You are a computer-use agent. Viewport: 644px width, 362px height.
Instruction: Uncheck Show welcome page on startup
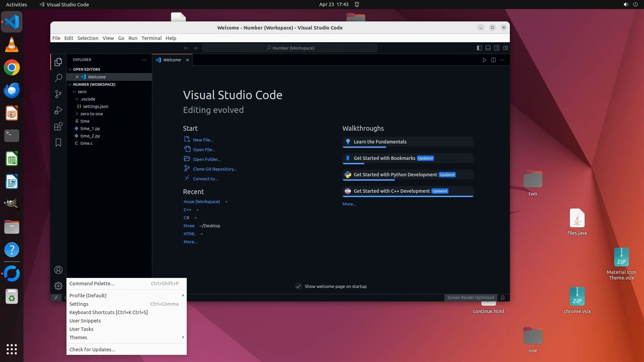click(298, 286)
